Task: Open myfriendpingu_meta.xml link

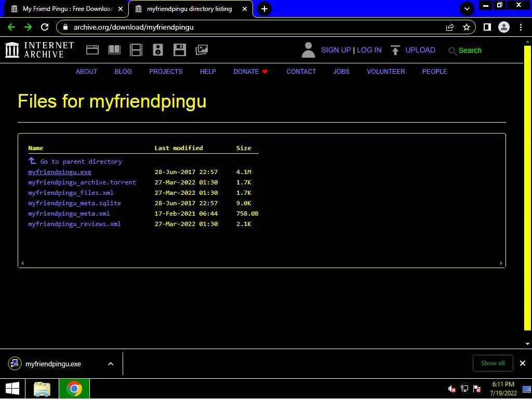Action: tap(69, 214)
